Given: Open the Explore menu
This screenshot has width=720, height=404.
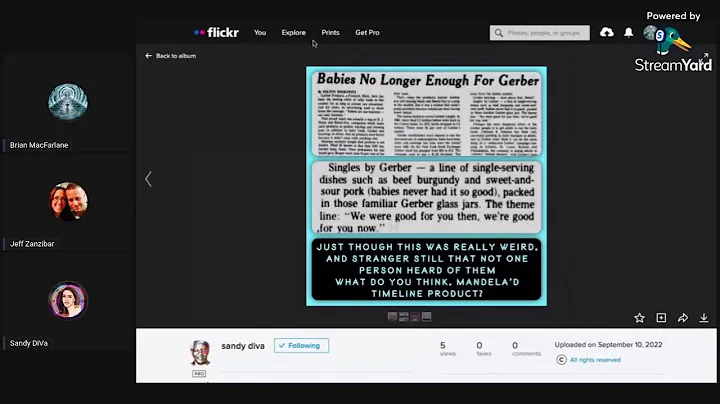Looking at the screenshot, I should coord(293,33).
